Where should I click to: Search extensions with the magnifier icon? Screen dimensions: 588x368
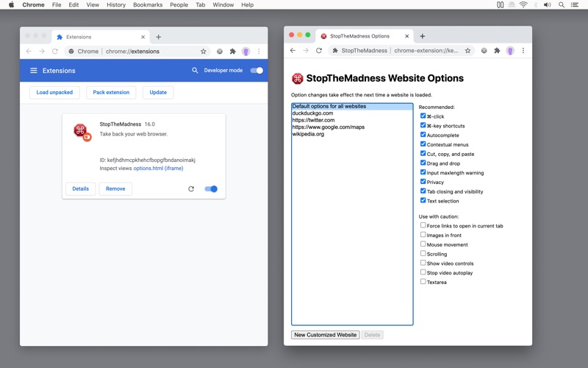click(x=195, y=71)
